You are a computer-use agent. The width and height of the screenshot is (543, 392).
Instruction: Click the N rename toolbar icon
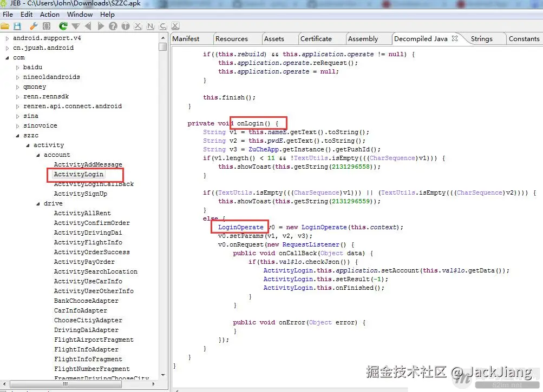[x=151, y=26]
